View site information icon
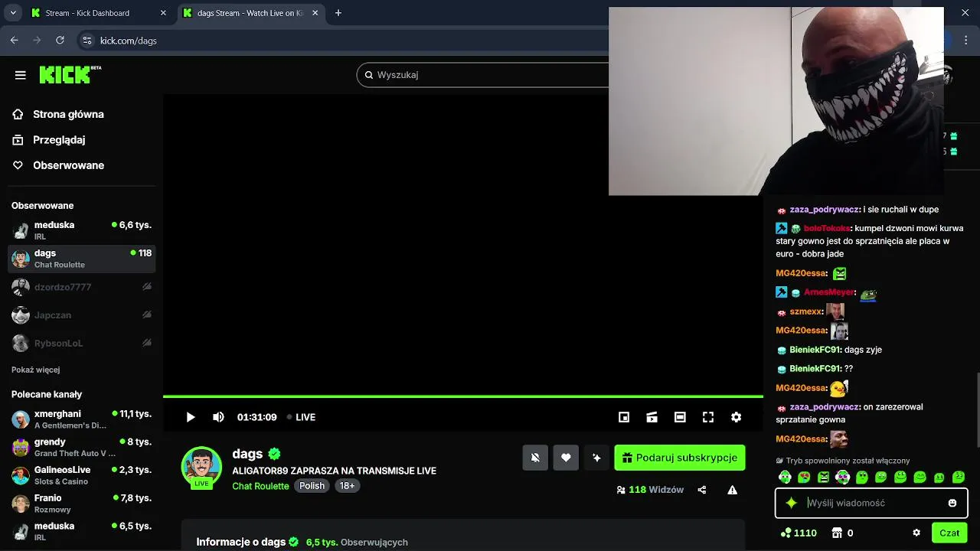The width and height of the screenshot is (980, 551). (87, 41)
